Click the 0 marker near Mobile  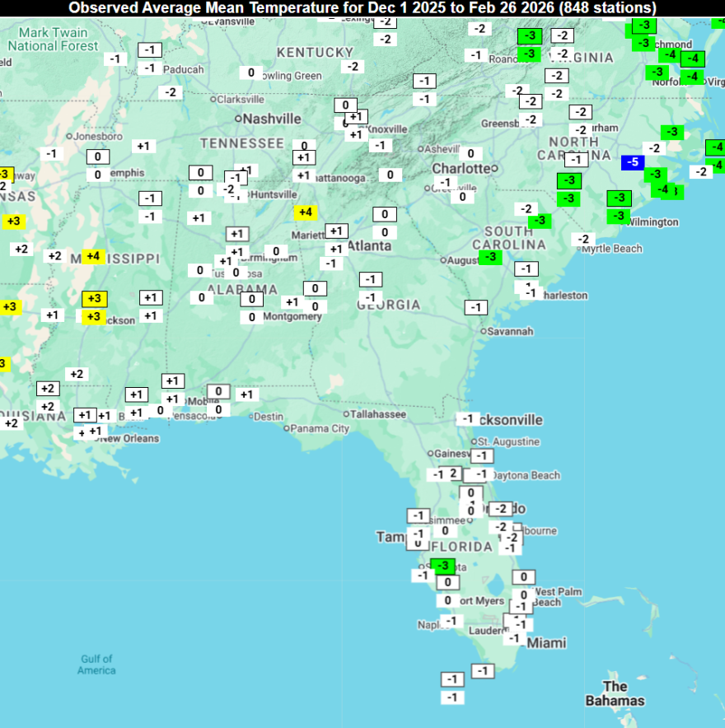(217, 391)
